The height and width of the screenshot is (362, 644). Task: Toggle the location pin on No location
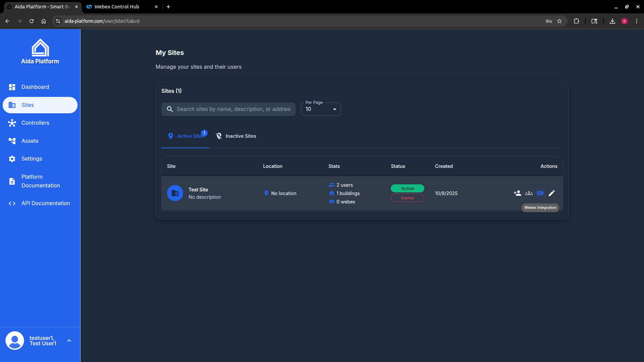[x=266, y=193]
